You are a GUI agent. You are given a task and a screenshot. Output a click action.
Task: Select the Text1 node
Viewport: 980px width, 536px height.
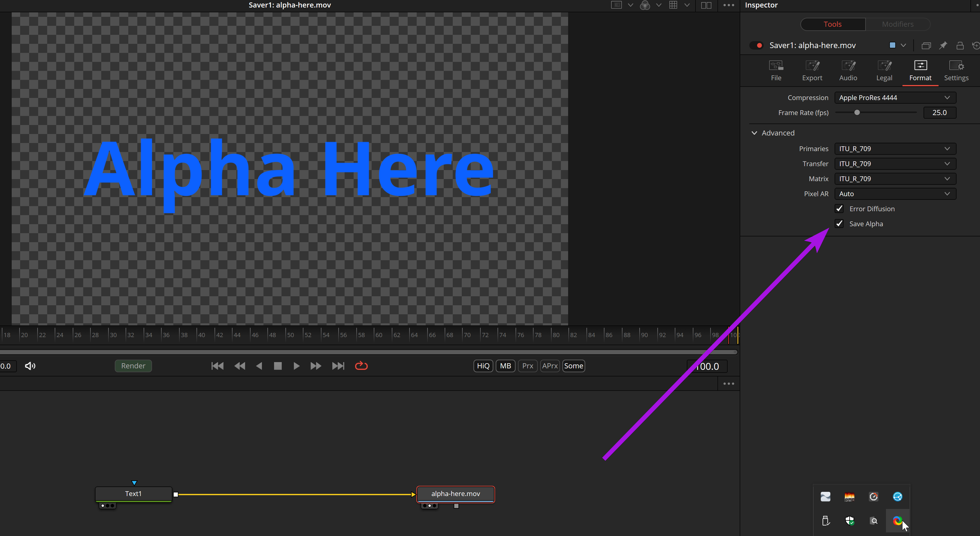(133, 494)
